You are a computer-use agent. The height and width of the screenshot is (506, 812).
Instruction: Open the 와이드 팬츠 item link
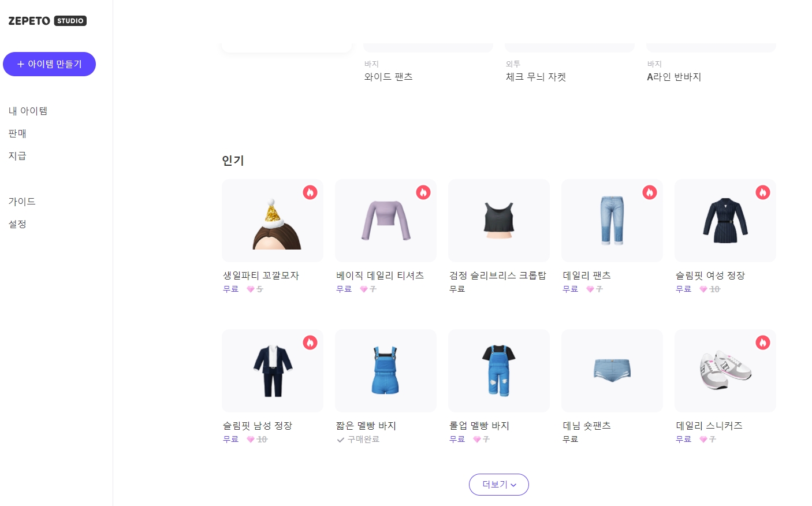(x=388, y=77)
